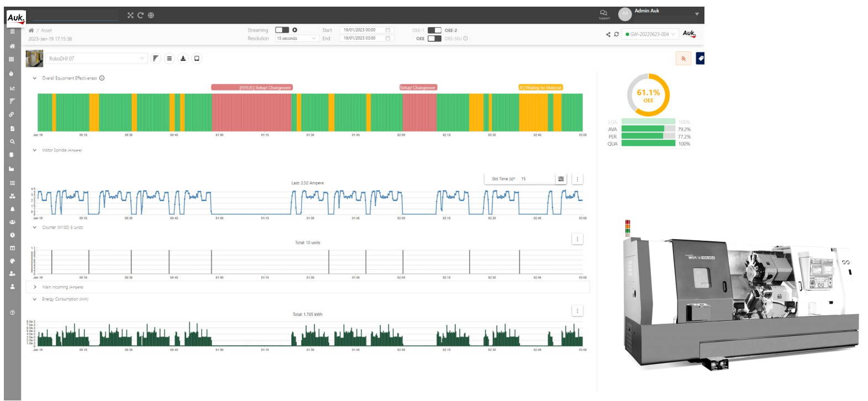Toggle the Streaming switch
868x401 pixels.
282,30
